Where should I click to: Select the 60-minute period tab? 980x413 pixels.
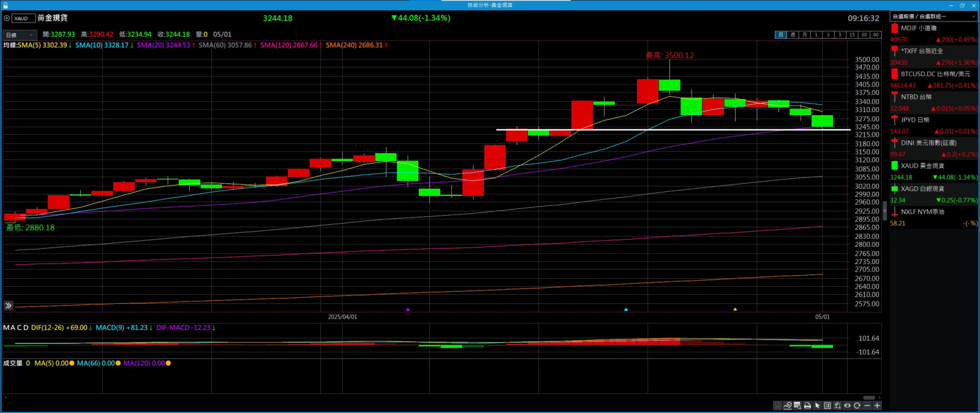point(875,35)
